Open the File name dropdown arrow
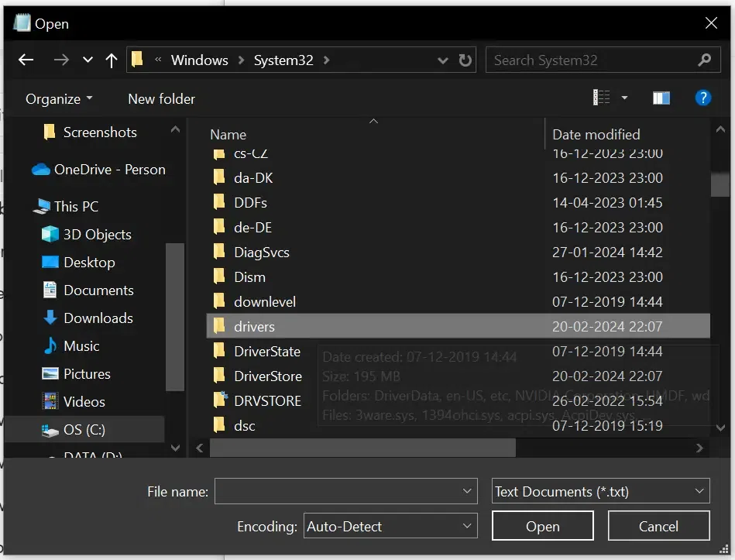The width and height of the screenshot is (735, 560). point(467,491)
